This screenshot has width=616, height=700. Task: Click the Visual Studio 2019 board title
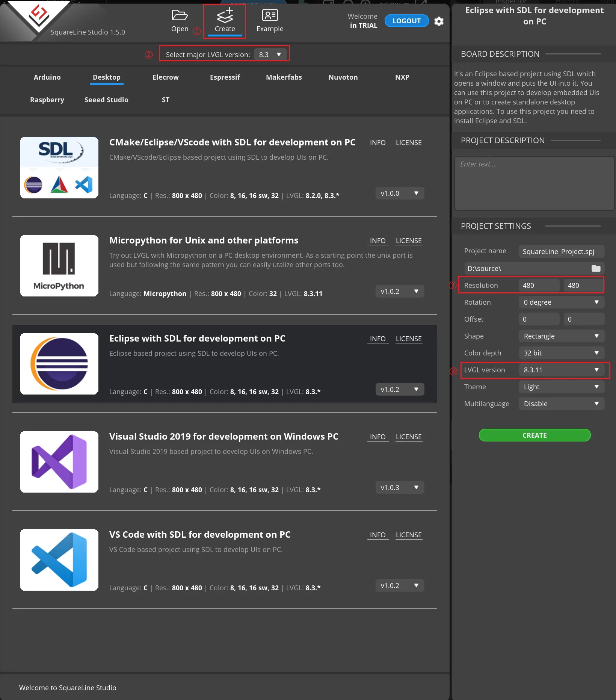224,437
